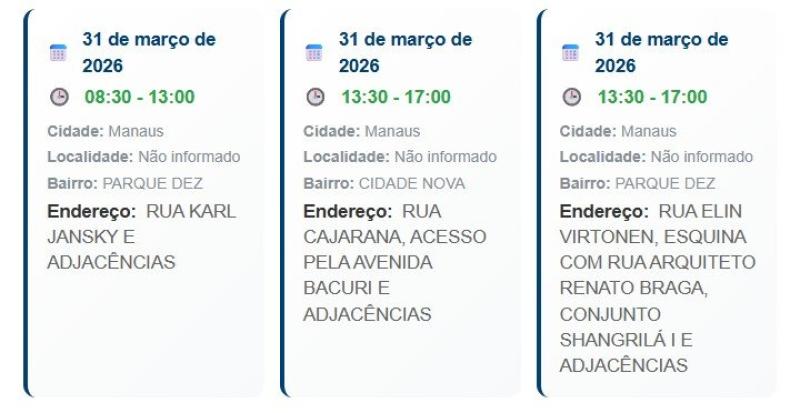Image resolution: width=800 pixels, height=413 pixels.
Task: Click the calendar icon in the Cidade Nova card
Action: click(314, 53)
